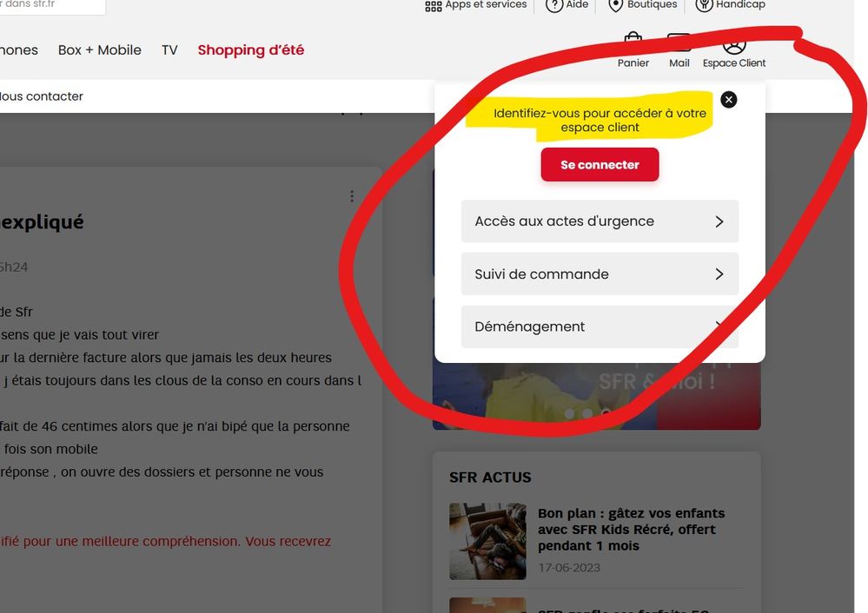Select the TV navigation item
The width and height of the screenshot is (868, 613).
coord(169,50)
